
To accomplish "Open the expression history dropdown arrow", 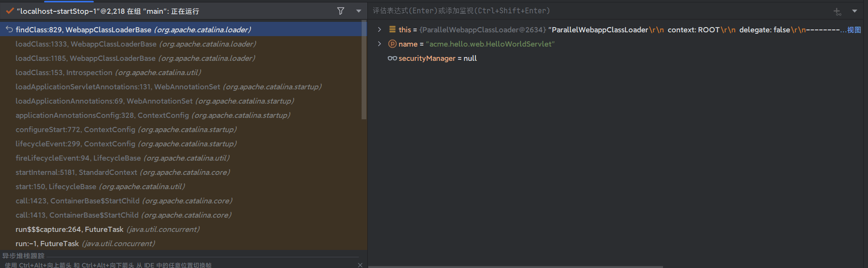I will click(x=854, y=11).
